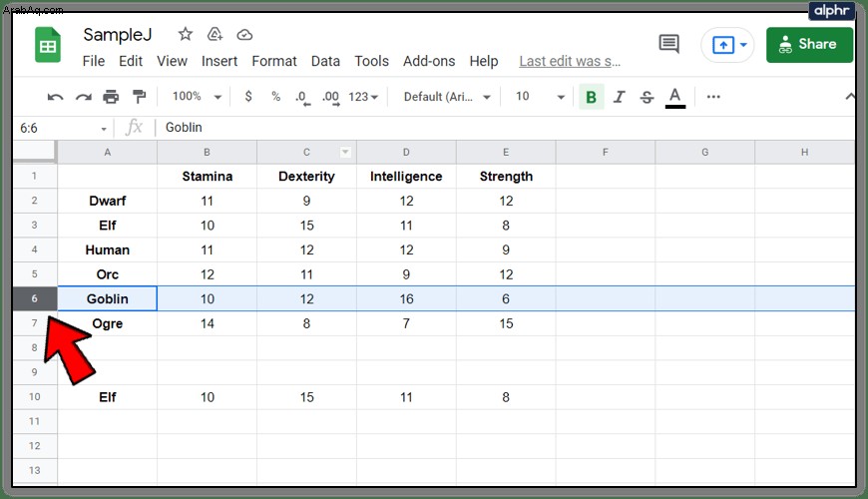The height and width of the screenshot is (499, 868).
Task: Toggle Strikethrough formatting
Action: tap(647, 97)
